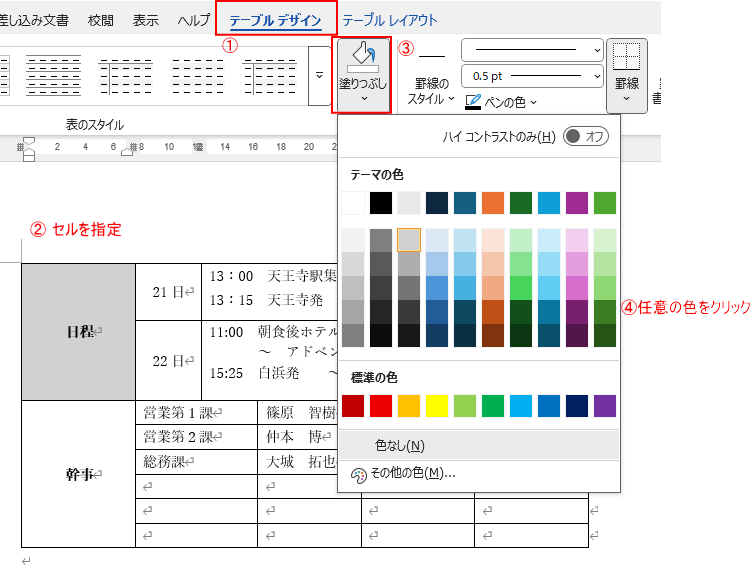Pick the standard light green swatch
This screenshot has height=579, width=750.
(x=465, y=406)
